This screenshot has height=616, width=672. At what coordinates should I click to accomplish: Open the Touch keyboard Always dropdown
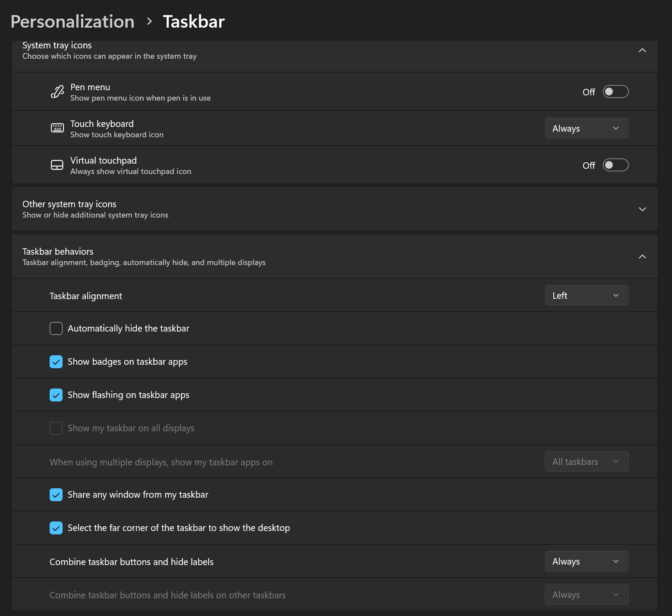[586, 129]
